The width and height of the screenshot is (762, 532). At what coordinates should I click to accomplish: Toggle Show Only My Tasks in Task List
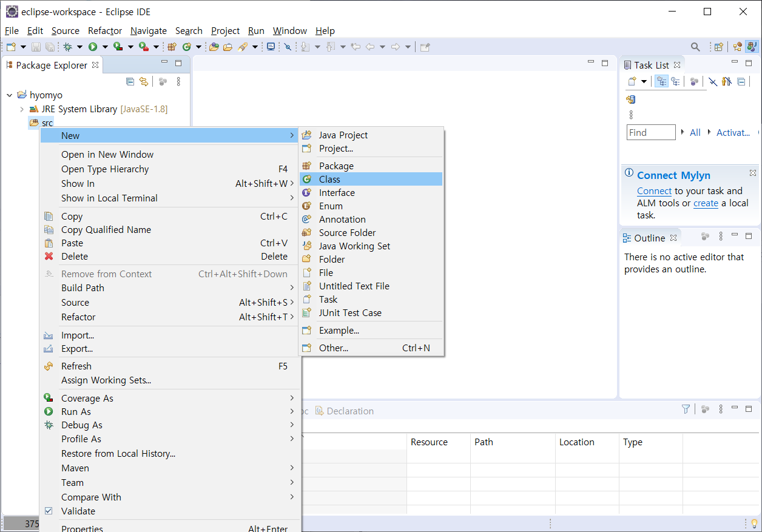[727, 81]
